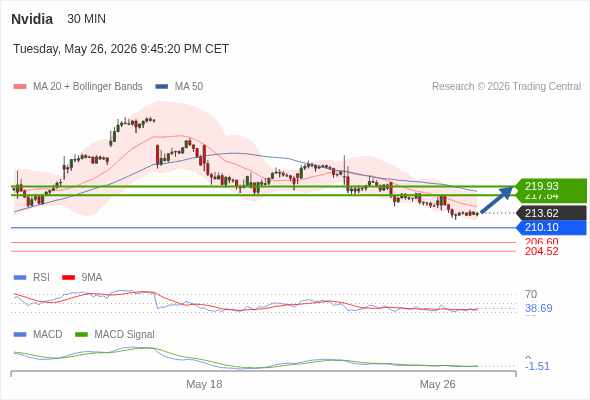The width and height of the screenshot is (590, 400).
Task: Click the green 219.93 resistance price tag
Action: 551,186
